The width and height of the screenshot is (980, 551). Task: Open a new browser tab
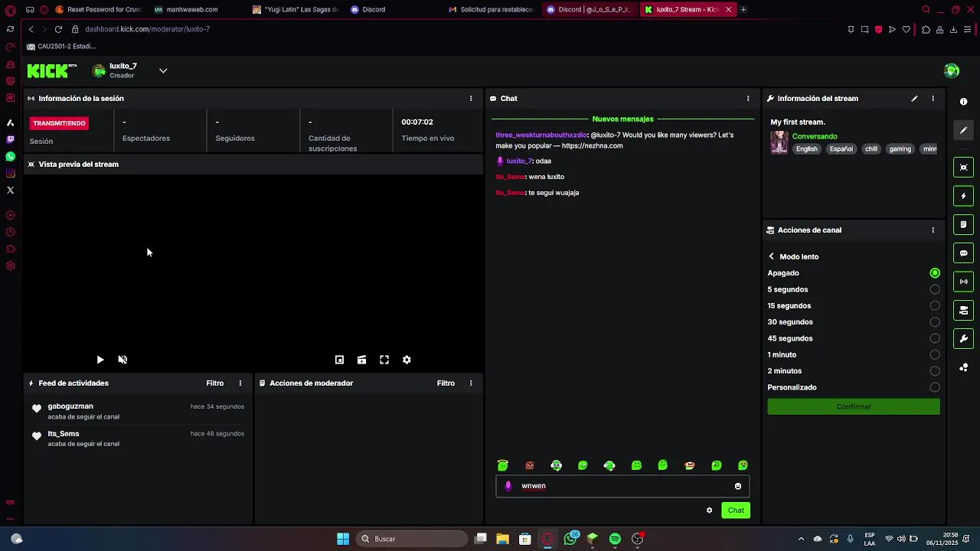point(743,10)
